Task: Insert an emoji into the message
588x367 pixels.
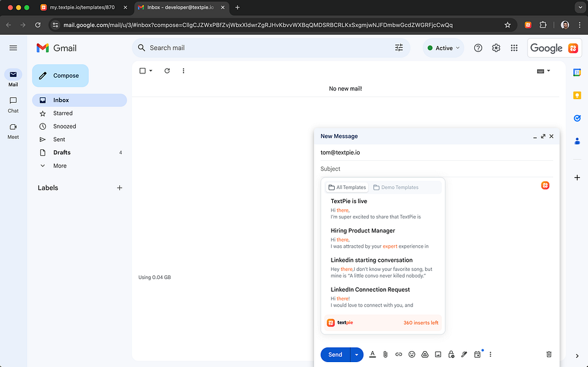Action: click(x=411, y=354)
